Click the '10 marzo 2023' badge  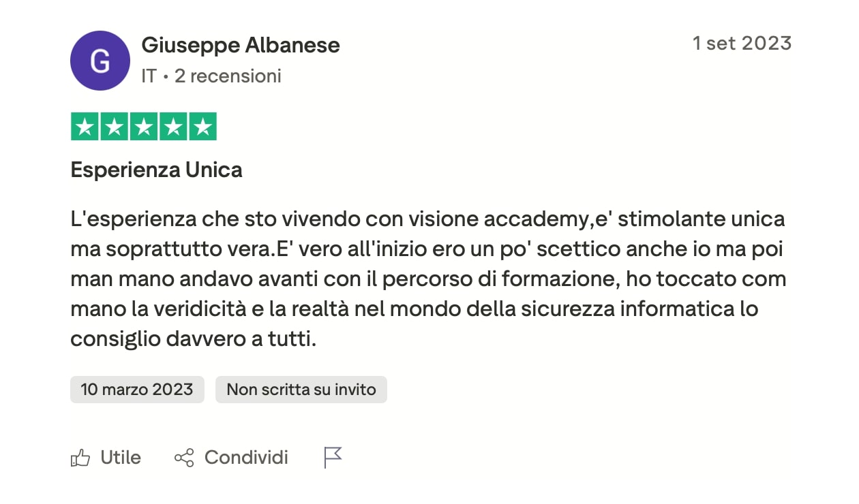pos(137,390)
